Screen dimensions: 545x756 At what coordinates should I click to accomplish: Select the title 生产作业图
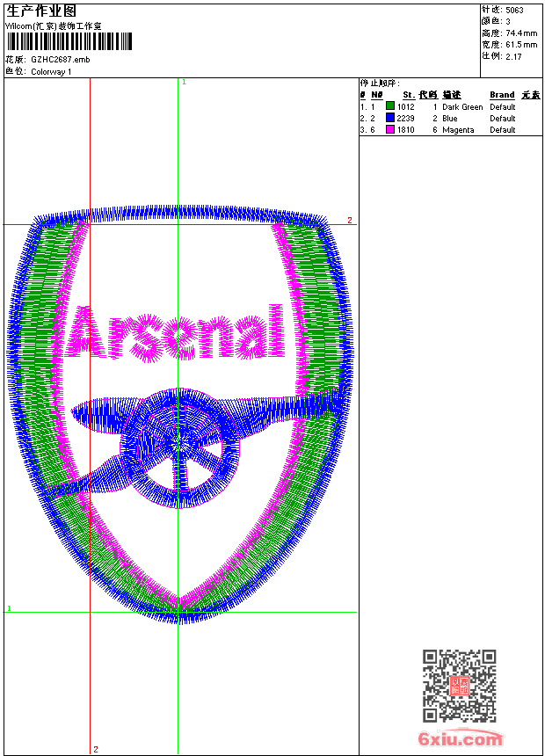point(41,11)
